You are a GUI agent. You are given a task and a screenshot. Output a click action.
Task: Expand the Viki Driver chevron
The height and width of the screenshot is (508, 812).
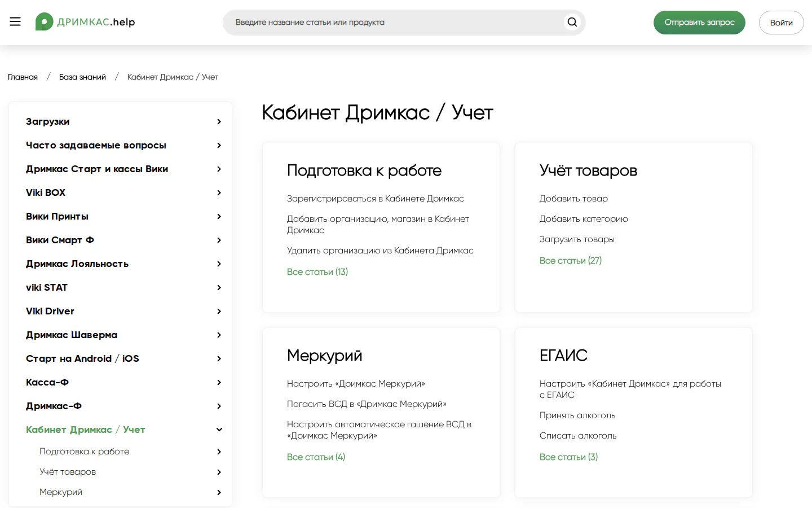219,311
